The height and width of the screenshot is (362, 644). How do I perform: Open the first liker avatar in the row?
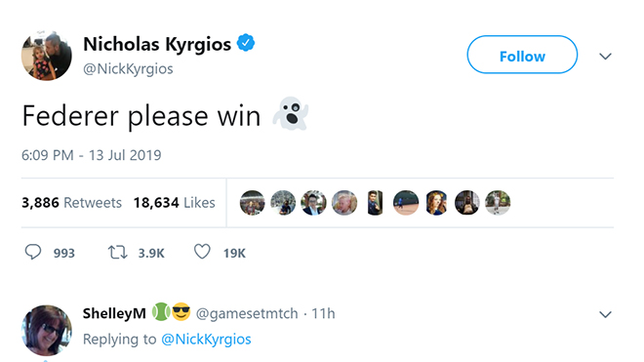[x=252, y=203]
